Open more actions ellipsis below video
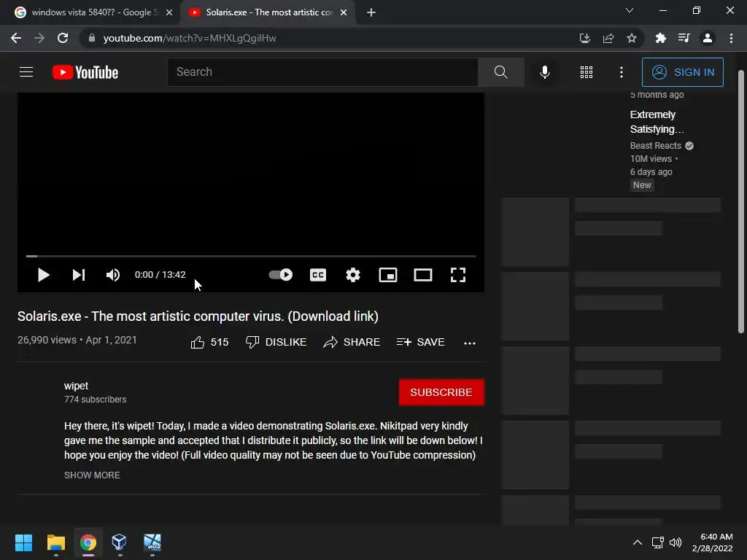Viewport: 747px width, 560px height. (x=470, y=343)
